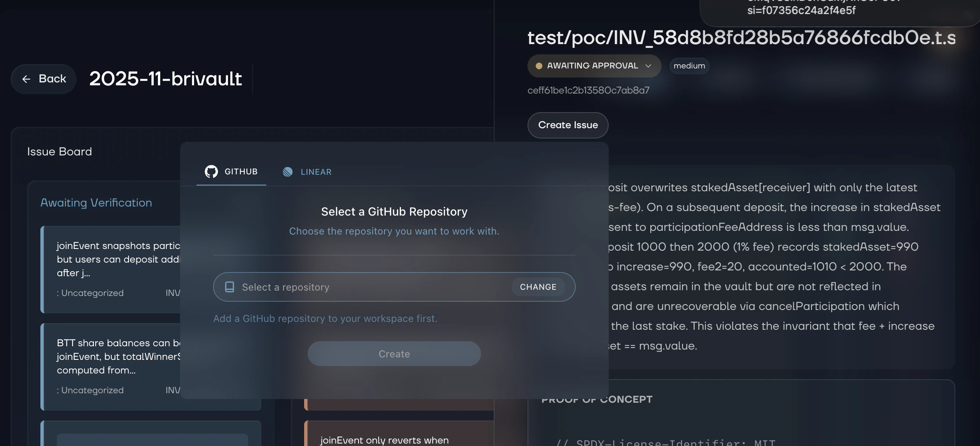The height and width of the screenshot is (446, 980).
Task: Go back using the Back button
Action: [44, 79]
